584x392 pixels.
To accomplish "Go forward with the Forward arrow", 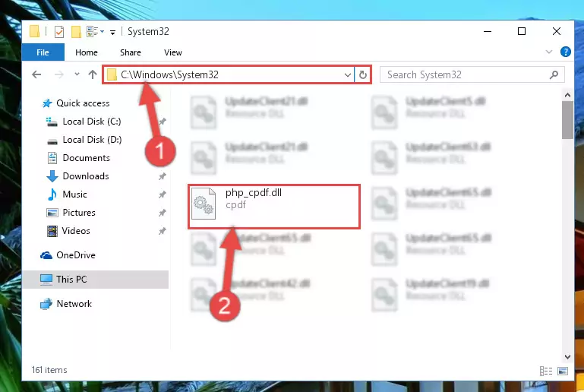I will (58, 74).
